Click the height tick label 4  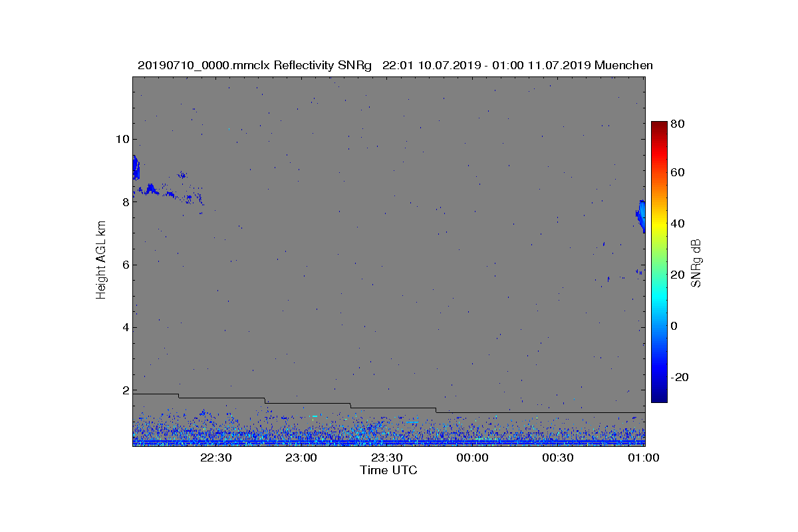(124, 327)
